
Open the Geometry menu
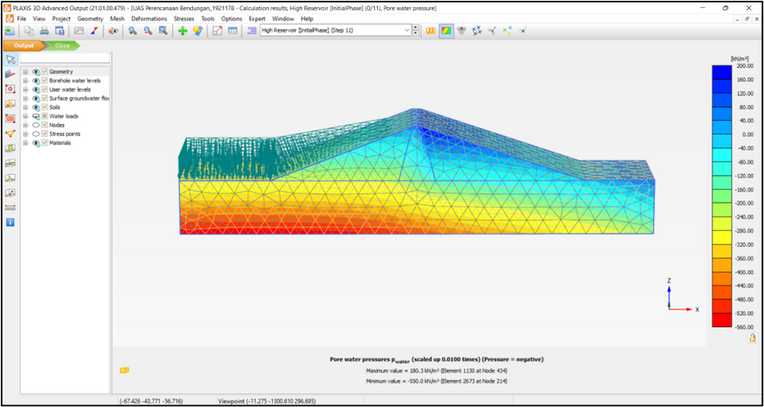tap(91, 19)
